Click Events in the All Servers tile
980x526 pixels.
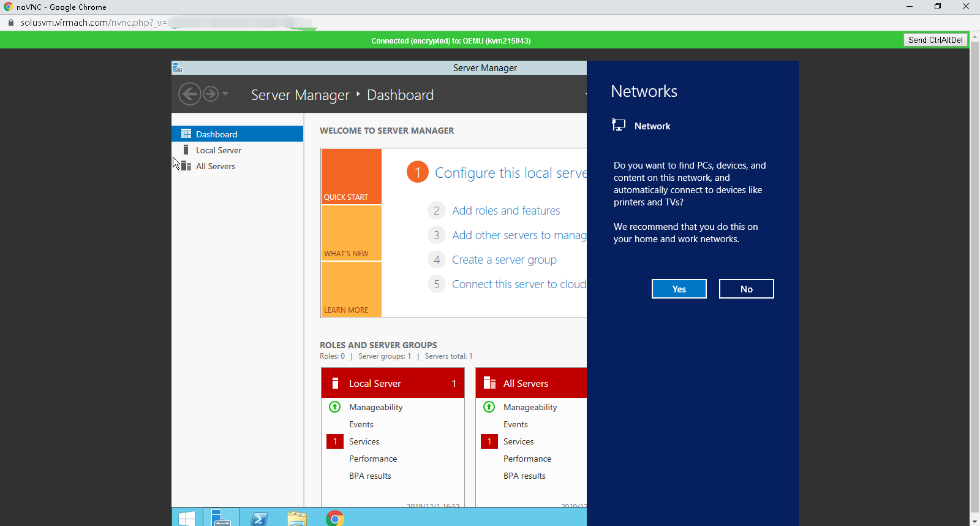tap(516, 424)
